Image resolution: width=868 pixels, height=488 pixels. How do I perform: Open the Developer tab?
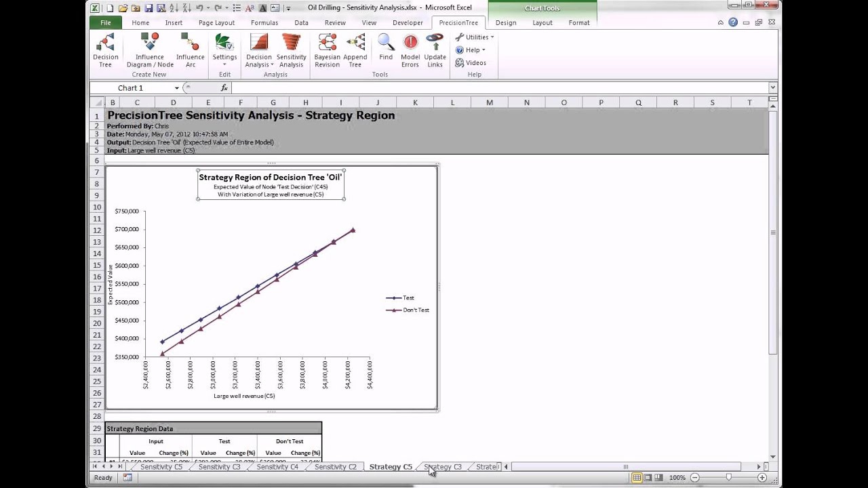(408, 22)
